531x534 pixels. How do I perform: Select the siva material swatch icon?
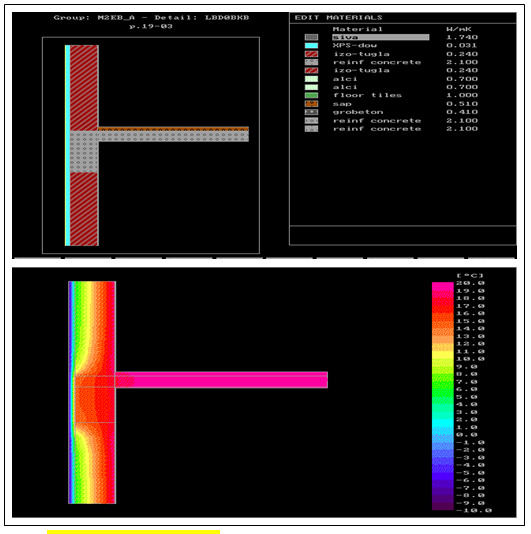[311, 37]
